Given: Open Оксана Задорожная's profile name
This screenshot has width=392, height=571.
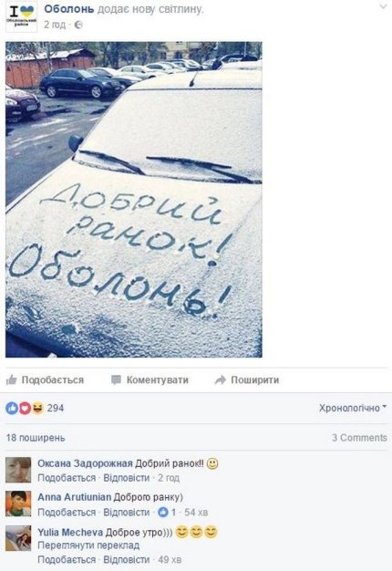Looking at the screenshot, I should click(85, 463).
